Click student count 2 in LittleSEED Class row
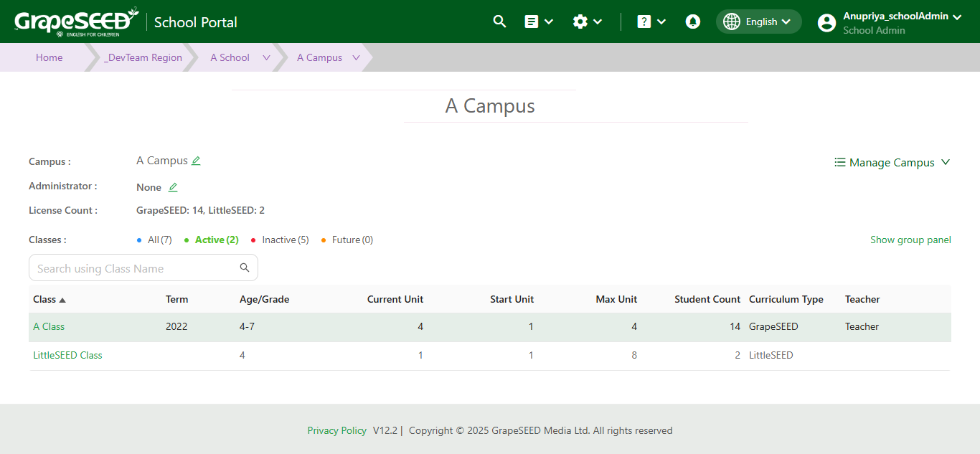 pyautogui.click(x=738, y=355)
